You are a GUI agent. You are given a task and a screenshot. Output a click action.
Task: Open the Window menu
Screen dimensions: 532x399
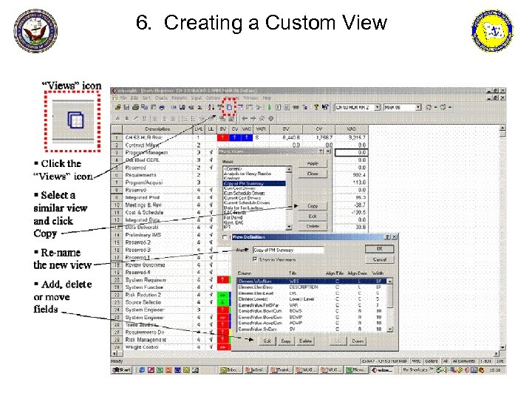point(250,98)
